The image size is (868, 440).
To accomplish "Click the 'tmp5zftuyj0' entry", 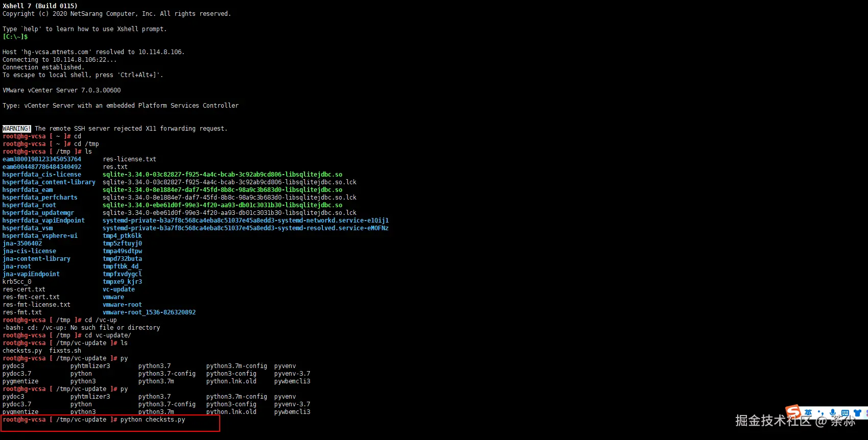I will [x=122, y=243].
